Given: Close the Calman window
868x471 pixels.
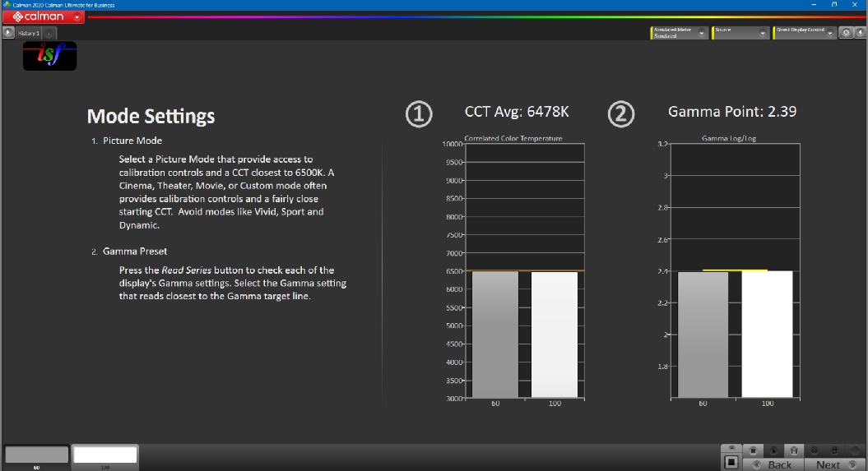Looking at the screenshot, I should [854, 4].
